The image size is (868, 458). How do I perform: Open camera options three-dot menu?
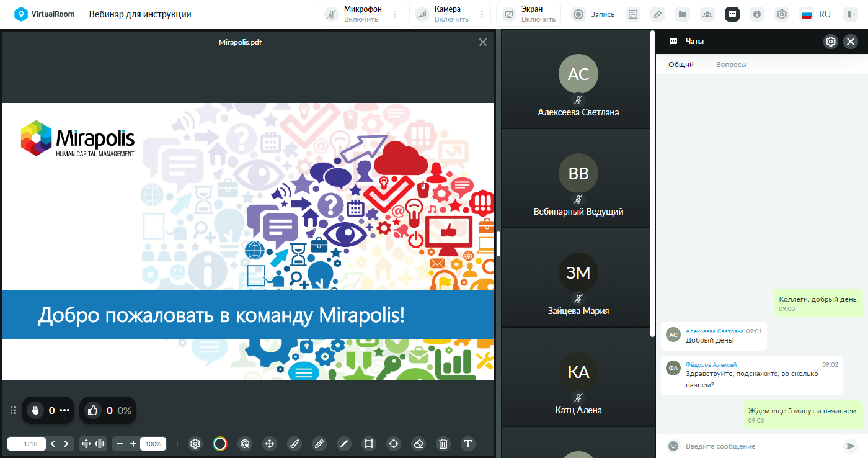(x=482, y=14)
